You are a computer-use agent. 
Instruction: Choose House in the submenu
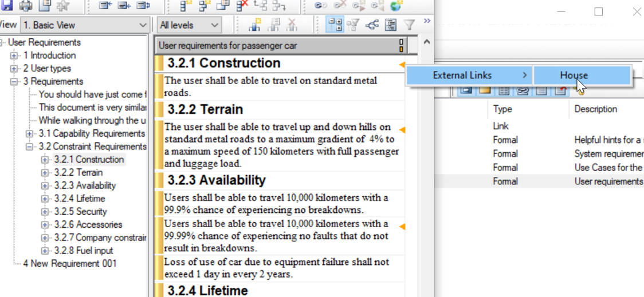tap(574, 75)
